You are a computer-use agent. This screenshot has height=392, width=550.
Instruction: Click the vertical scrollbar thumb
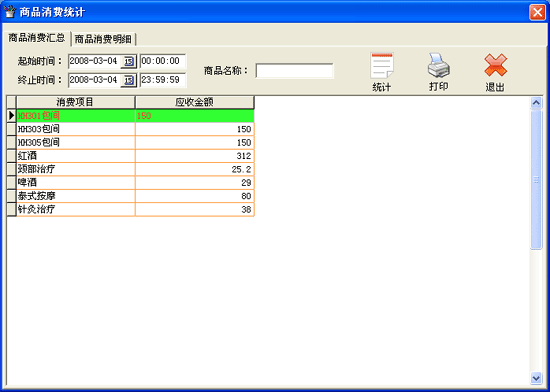(536, 179)
